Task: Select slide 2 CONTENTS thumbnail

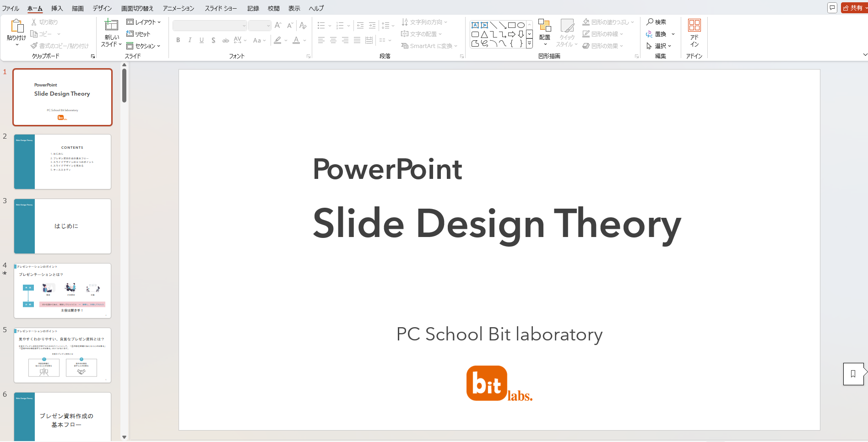Action: point(63,162)
